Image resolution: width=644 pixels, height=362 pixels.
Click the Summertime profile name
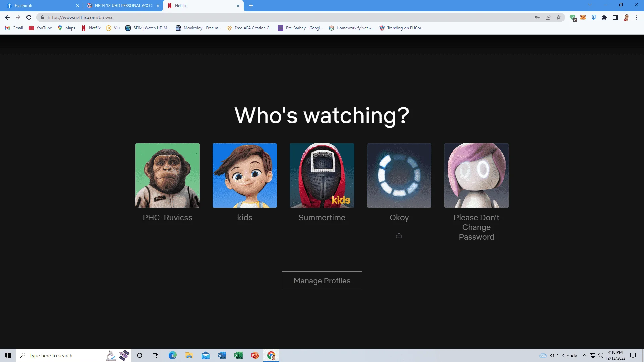[x=322, y=218]
